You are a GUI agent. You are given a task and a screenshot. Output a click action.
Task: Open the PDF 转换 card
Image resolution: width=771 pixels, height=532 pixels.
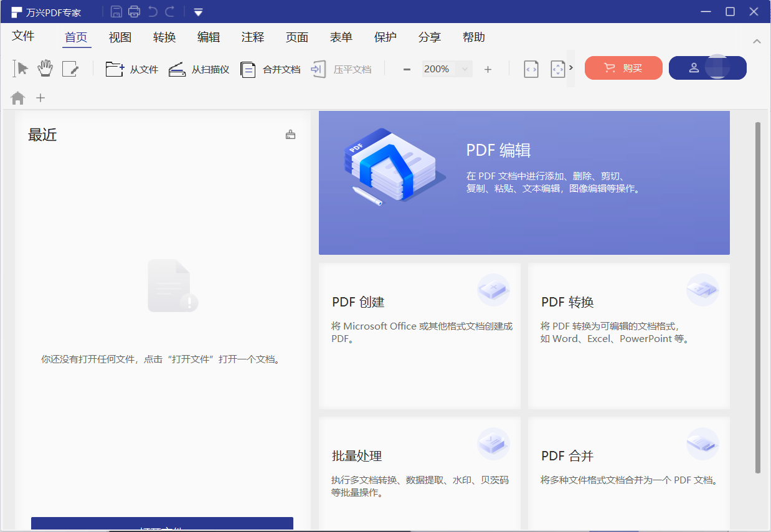628,335
